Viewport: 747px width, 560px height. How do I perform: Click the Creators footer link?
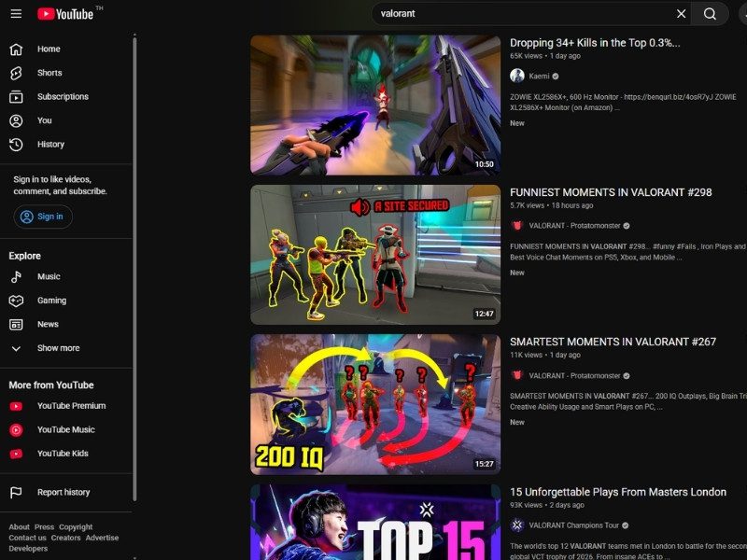pos(65,538)
